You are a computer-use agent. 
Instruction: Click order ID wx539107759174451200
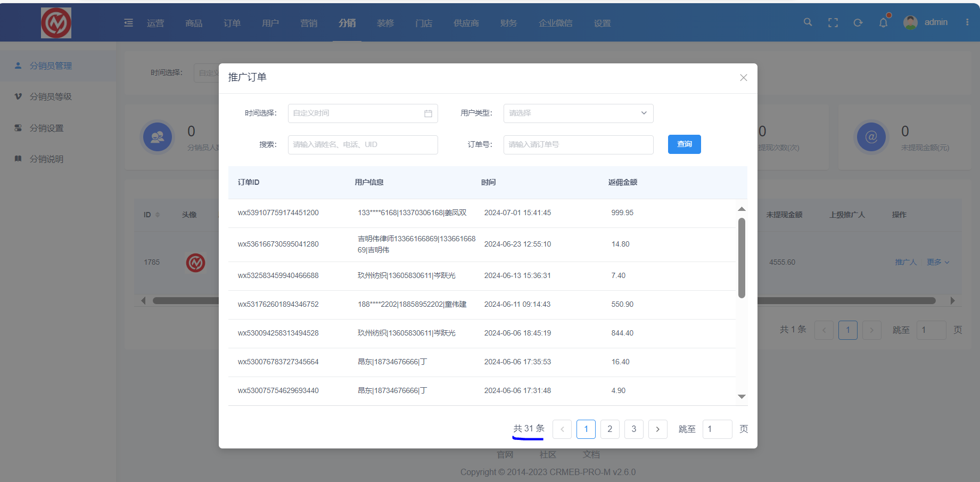click(x=278, y=213)
